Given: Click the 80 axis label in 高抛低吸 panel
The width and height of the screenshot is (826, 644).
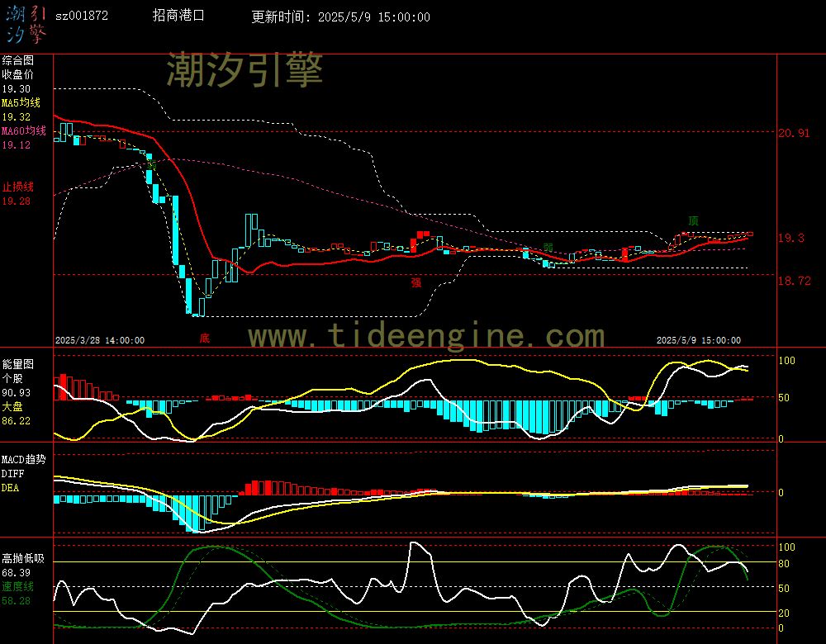Looking at the screenshot, I should tap(784, 564).
